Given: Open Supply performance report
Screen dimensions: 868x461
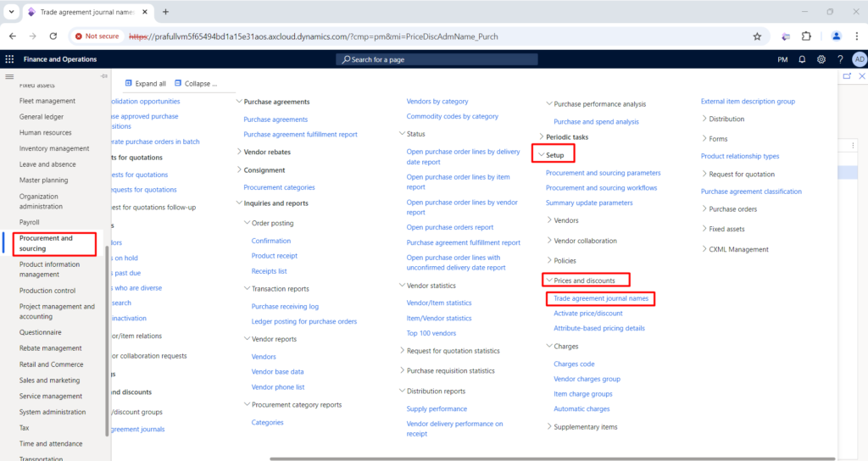Looking at the screenshot, I should coord(437,409).
